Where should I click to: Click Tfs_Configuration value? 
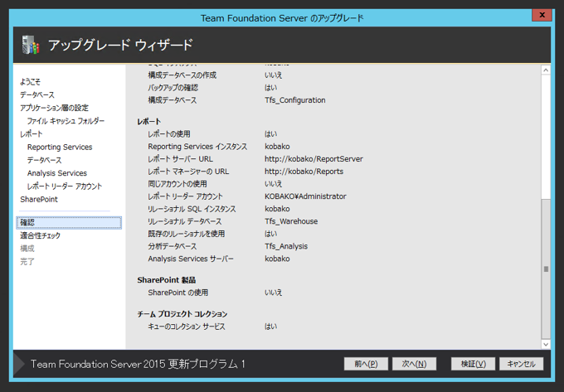(295, 100)
